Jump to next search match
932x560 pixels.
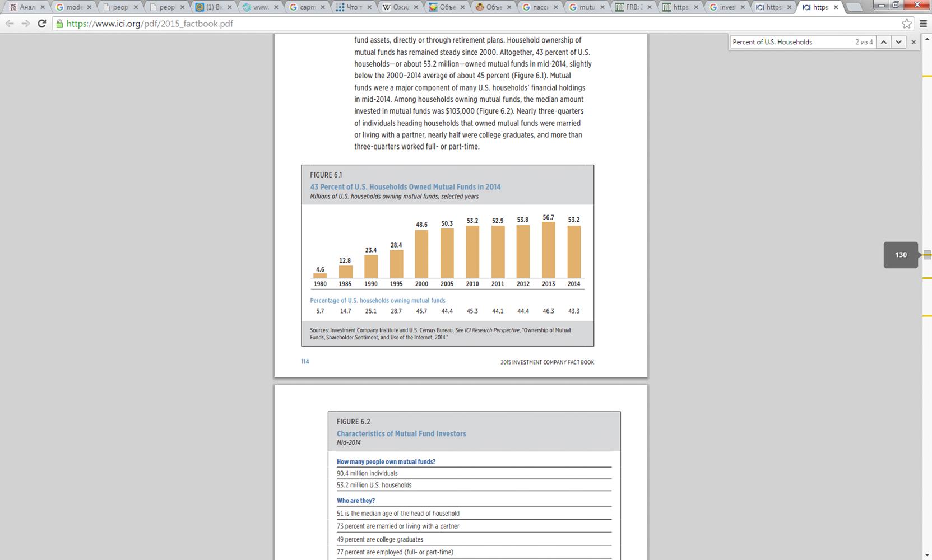coord(898,42)
